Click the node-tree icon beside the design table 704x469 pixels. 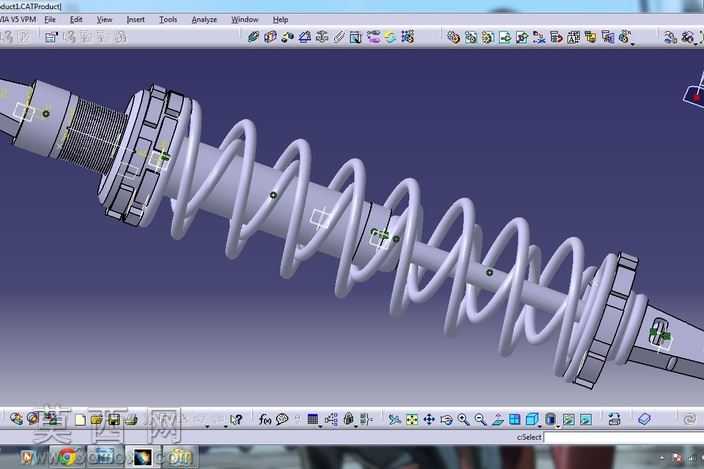pyautogui.click(x=331, y=420)
